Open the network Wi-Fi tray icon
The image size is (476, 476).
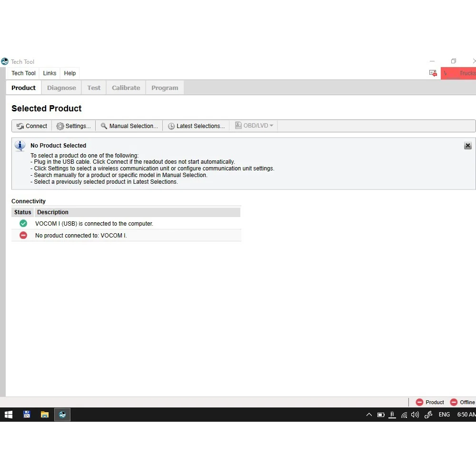[x=404, y=415]
